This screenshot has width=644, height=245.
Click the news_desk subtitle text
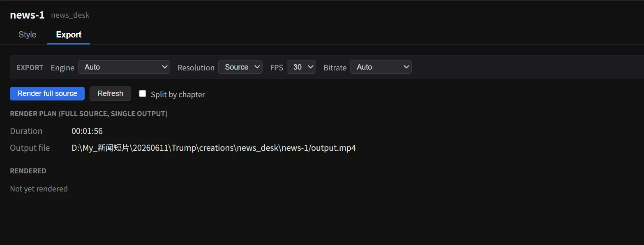coord(70,15)
